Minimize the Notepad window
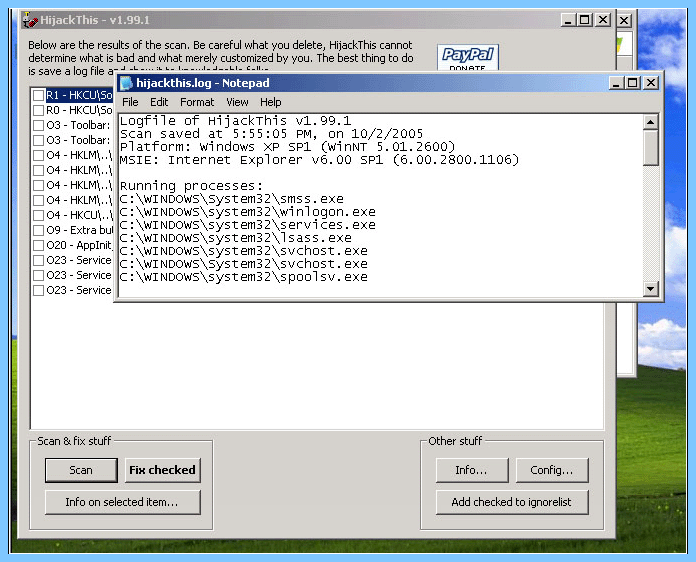 coord(615,83)
